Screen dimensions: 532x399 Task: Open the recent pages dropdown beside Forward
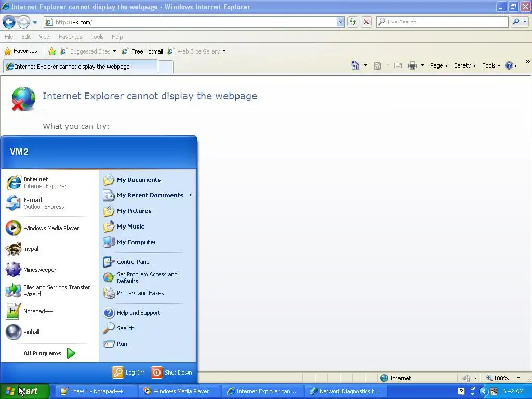tap(35, 22)
